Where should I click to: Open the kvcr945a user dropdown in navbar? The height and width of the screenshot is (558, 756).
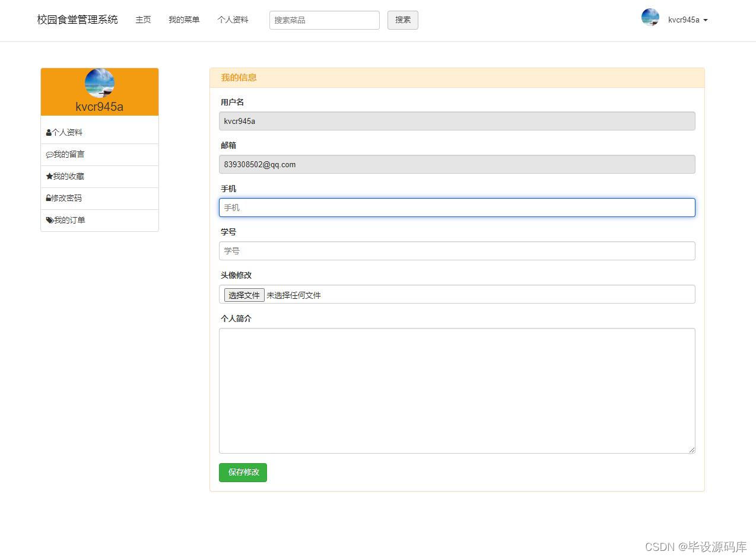coord(688,20)
